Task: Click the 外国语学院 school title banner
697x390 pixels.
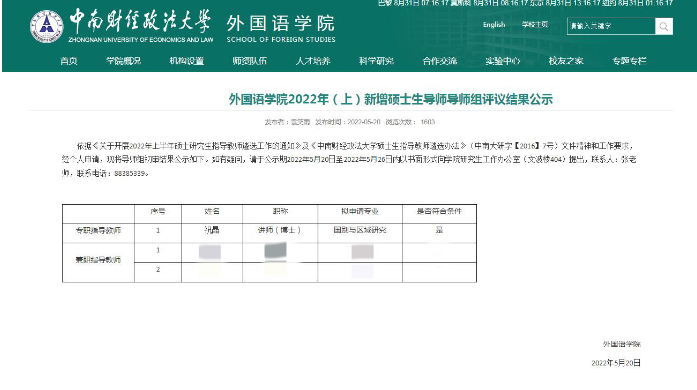Action: (280, 29)
